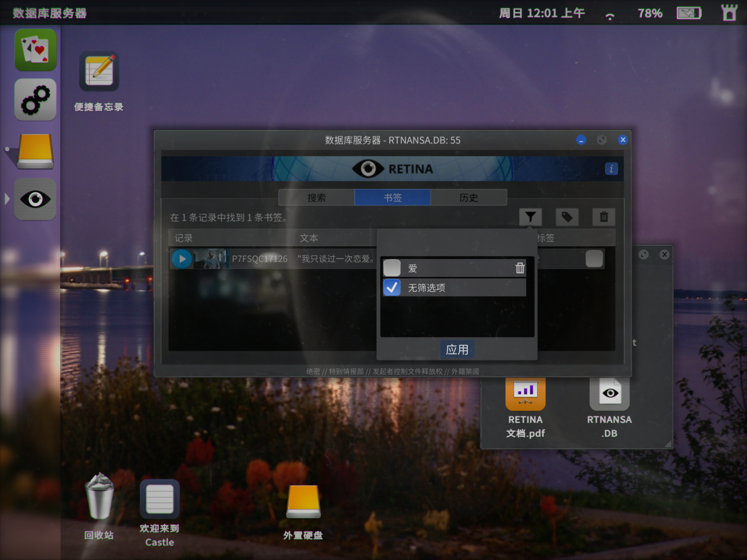
Task: Play the P7FSQC17126 video record
Action: [182, 259]
